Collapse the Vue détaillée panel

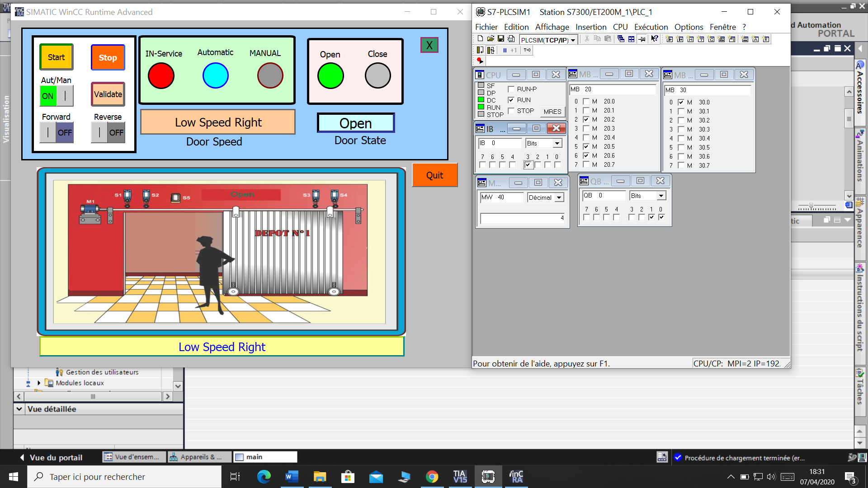pyautogui.click(x=19, y=409)
